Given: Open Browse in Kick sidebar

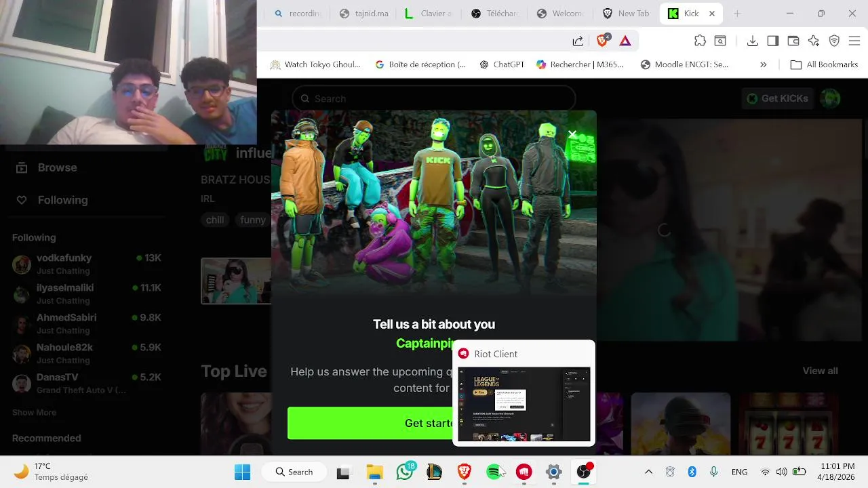Looking at the screenshot, I should [47, 167].
